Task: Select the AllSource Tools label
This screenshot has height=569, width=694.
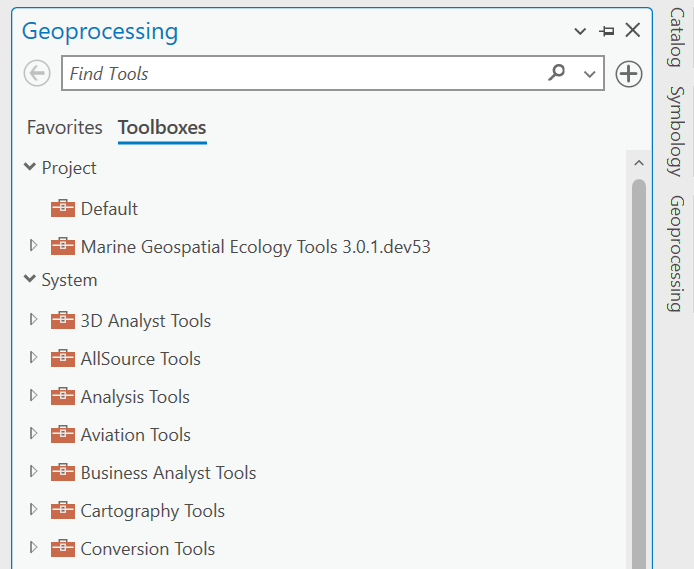Action: click(141, 359)
